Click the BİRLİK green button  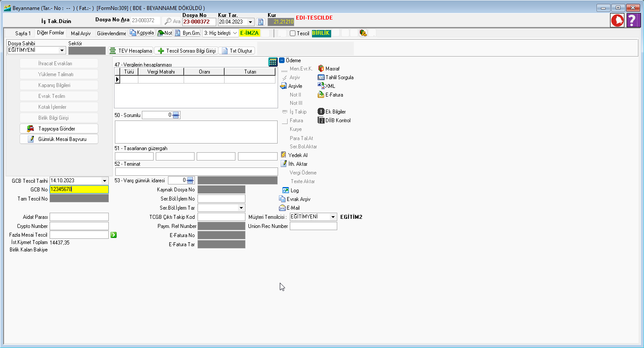coord(321,33)
